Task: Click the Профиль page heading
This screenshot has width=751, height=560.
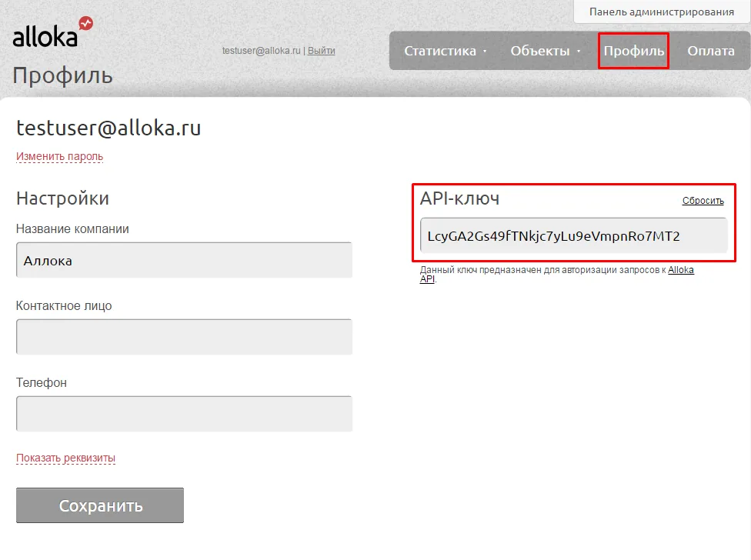Action: tap(63, 75)
